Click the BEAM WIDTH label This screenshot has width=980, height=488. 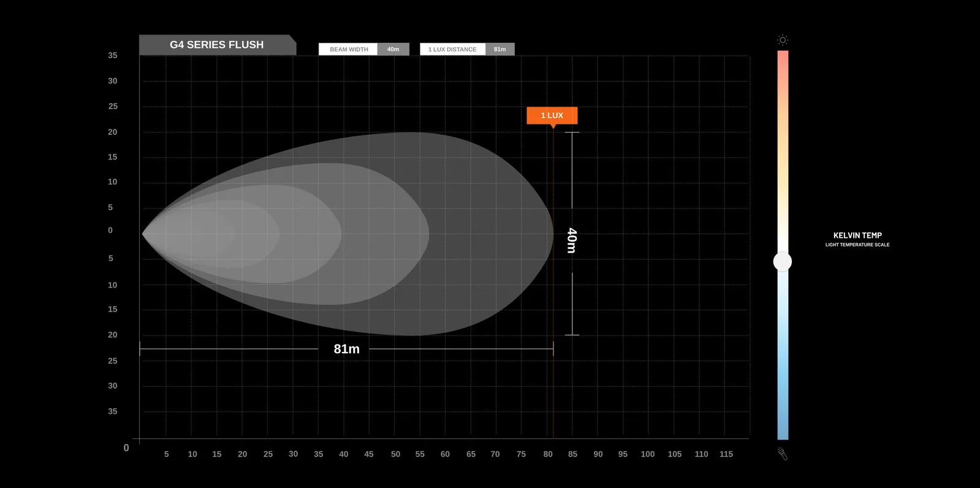[348, 49]
